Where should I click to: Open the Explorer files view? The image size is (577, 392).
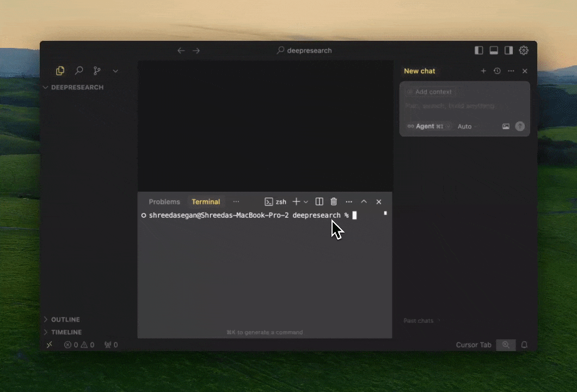[x=60, y=71]
